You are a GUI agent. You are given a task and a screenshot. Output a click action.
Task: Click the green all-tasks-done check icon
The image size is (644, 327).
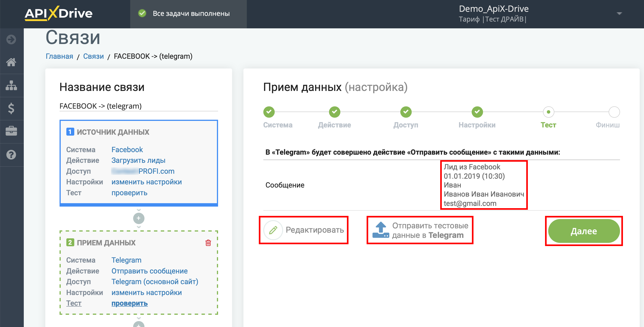coord(142,13)
